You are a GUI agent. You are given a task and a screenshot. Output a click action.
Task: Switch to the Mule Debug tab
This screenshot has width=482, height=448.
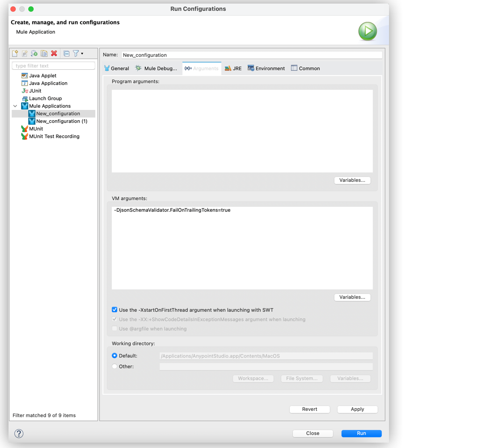156,68
